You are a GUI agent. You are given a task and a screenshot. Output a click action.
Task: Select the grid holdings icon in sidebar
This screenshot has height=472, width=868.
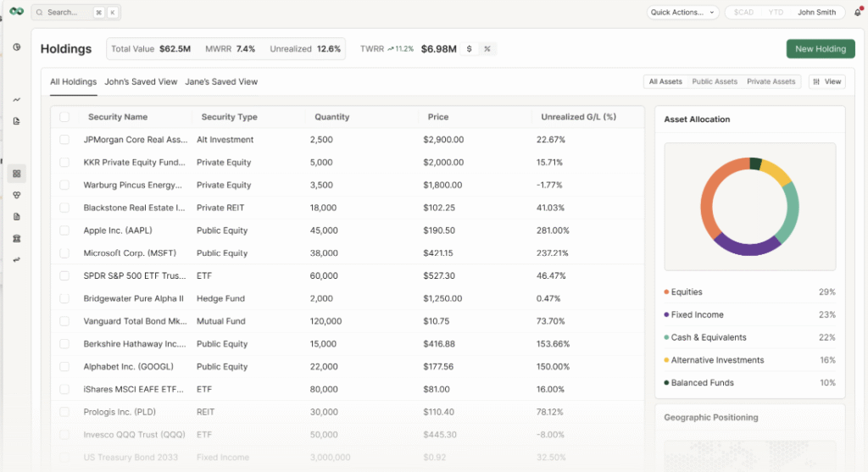click(x=17, y=174)
